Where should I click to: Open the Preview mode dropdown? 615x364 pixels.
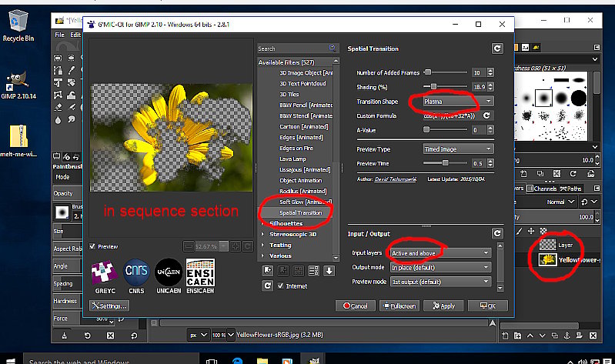click(440, 282)
